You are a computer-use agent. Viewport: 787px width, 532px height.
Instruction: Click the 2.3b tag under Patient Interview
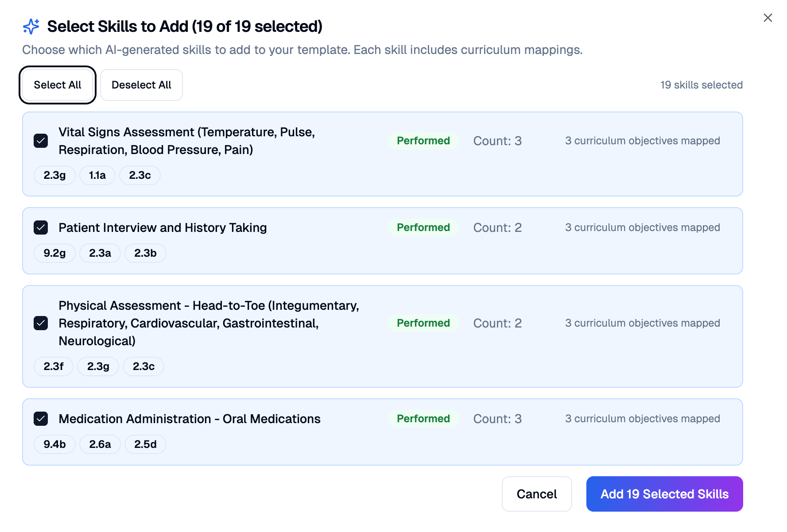point(145,253)
